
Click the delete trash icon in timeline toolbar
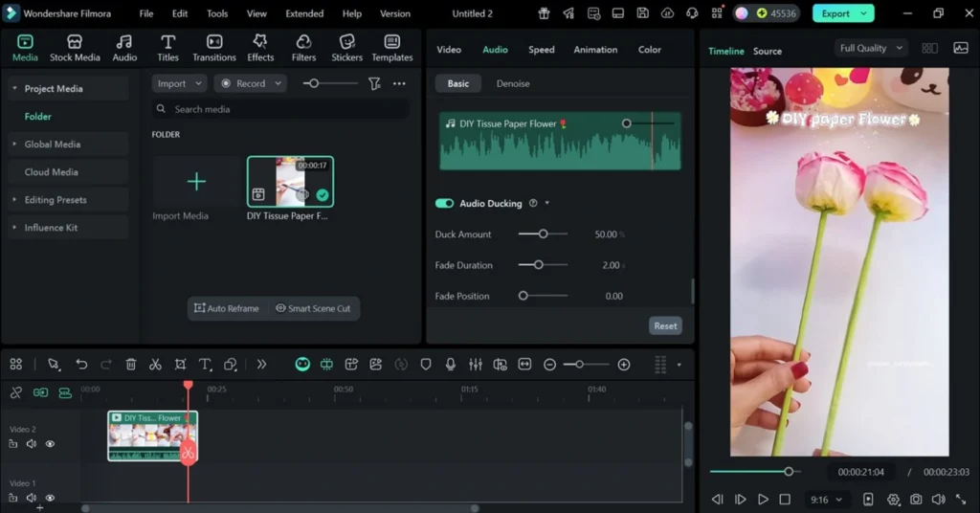131,365
